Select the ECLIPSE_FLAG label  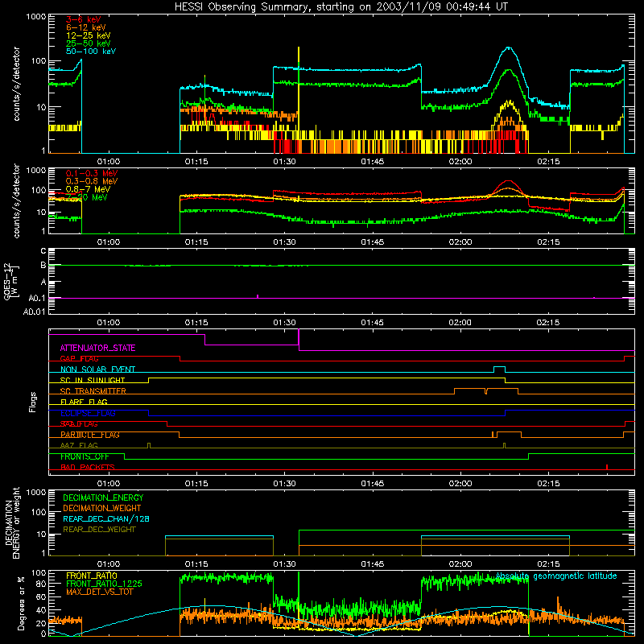(x=88, y=413)
